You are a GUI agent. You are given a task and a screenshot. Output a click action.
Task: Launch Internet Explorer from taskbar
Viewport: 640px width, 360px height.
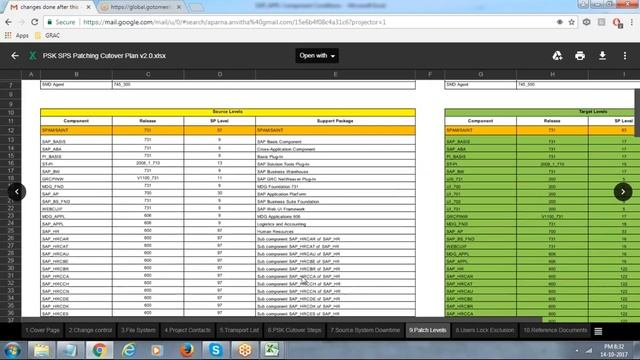129,350
